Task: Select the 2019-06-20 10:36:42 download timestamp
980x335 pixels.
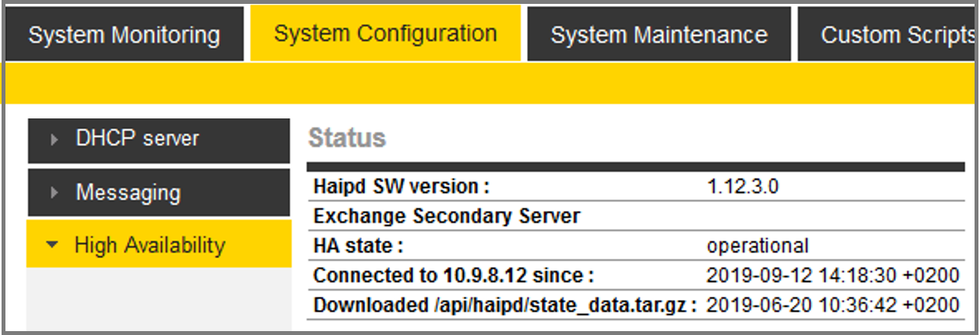Action: click(x=832, y=305)
